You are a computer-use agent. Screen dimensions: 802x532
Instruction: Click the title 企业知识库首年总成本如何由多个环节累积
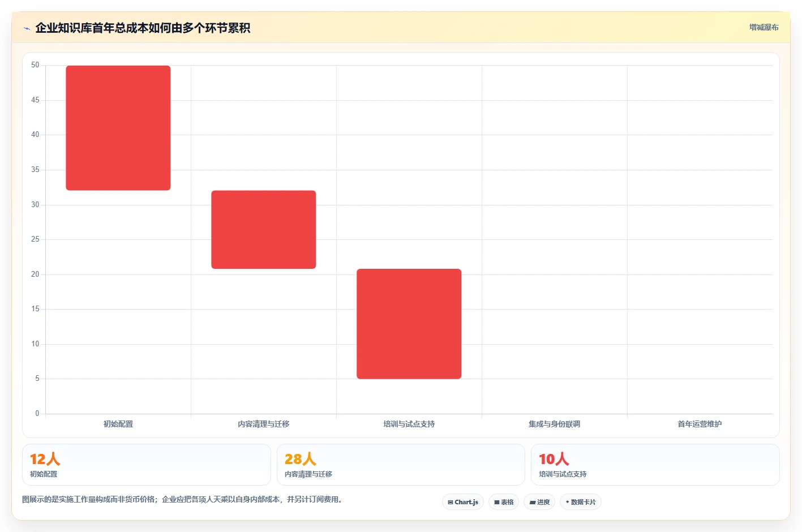click(x=143, y=28)
